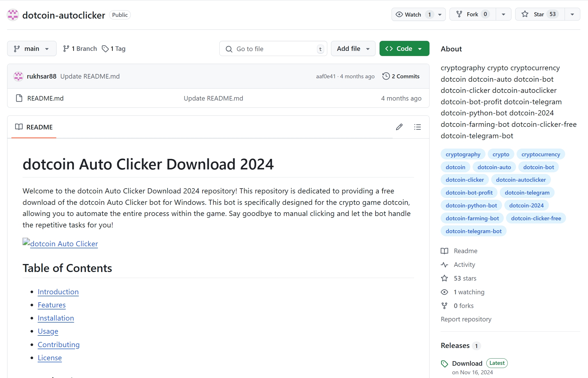Select the dotcoin-python-bot topic tag
This screenshot has height=378, width=588.
[x=471, y=205]
